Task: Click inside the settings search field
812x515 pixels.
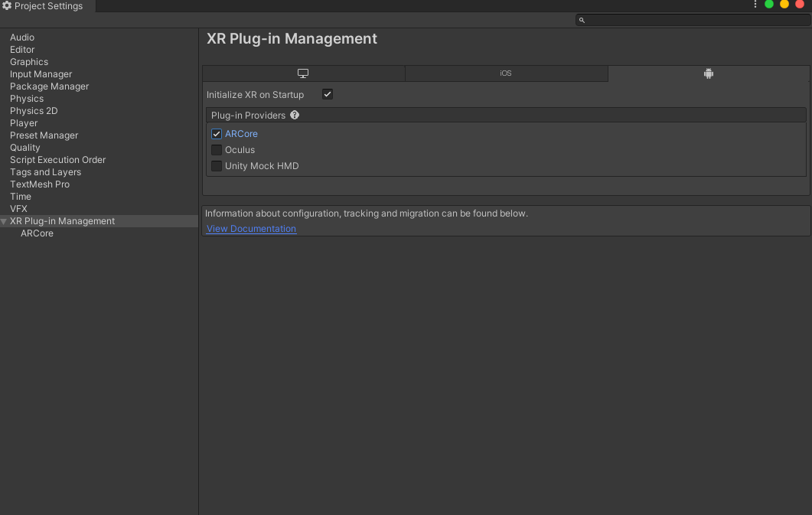Action: [x=693, y=20]
